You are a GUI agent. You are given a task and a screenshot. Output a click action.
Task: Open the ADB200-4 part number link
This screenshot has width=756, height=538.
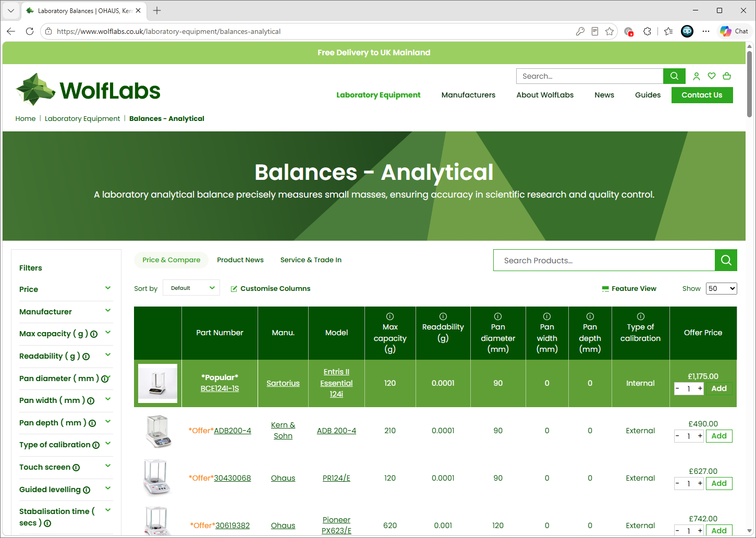point(233,431)
